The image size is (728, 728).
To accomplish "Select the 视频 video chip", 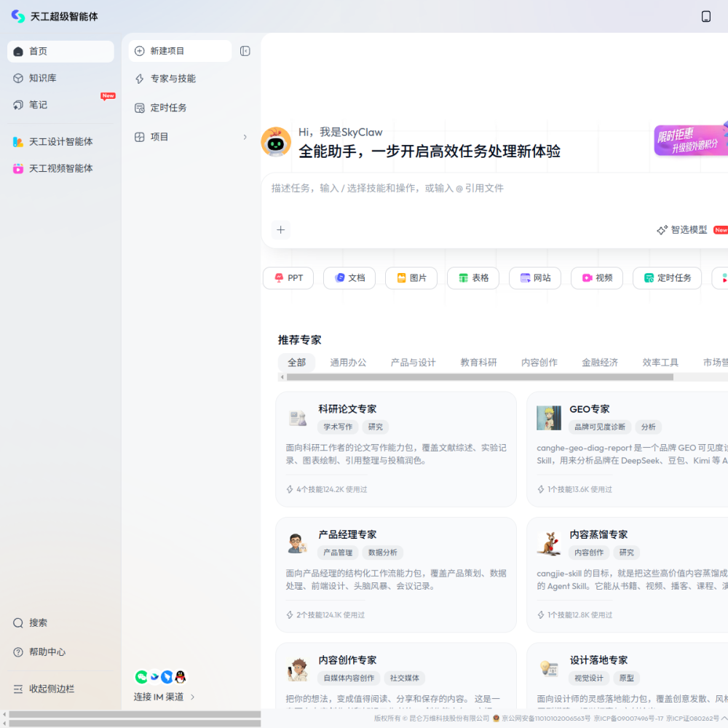I will point(597,278).
